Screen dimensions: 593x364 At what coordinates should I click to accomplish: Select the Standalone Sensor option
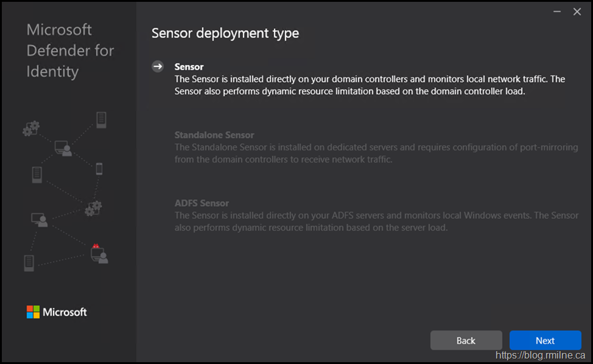[x=214, y=135]
